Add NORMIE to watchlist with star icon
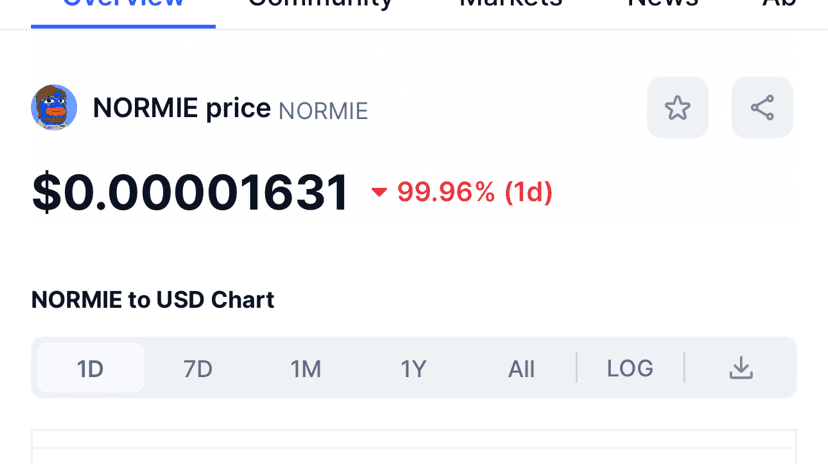828x464 pixels. (x=677, y=108)
